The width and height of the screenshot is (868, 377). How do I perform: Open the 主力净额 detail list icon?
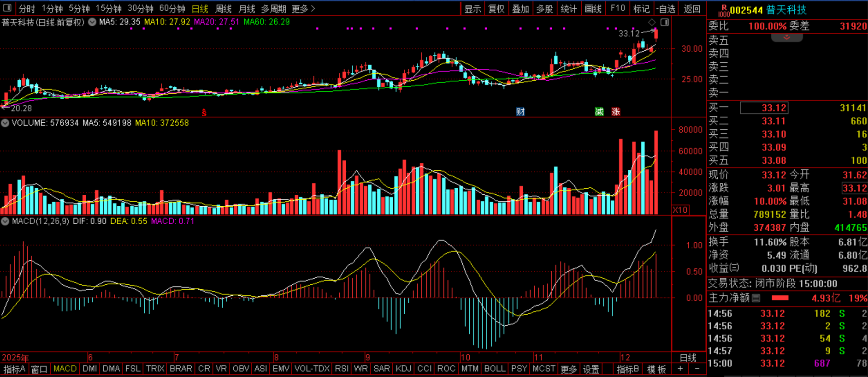click(x=756, y=298)
